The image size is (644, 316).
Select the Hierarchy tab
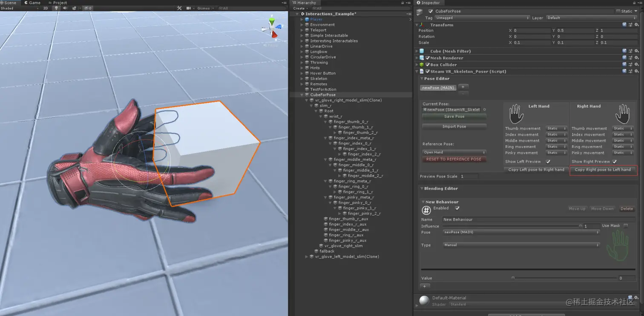[x=304, y=3]
